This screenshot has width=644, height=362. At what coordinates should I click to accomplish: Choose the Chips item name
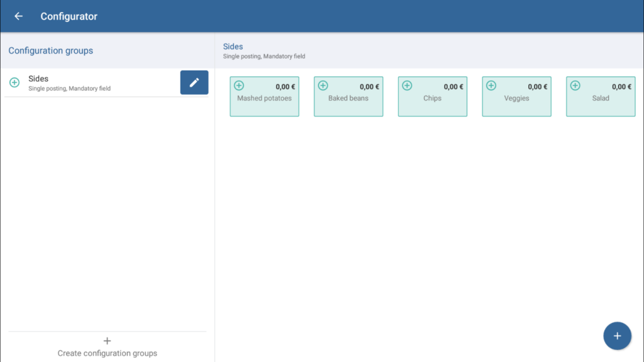(432, 98)
